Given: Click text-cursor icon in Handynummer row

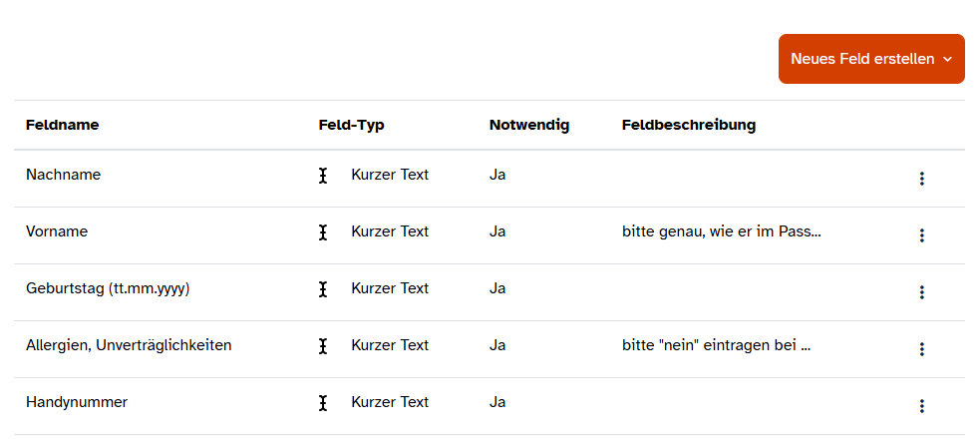Looking at the screenshot, I should click(323, 403).
